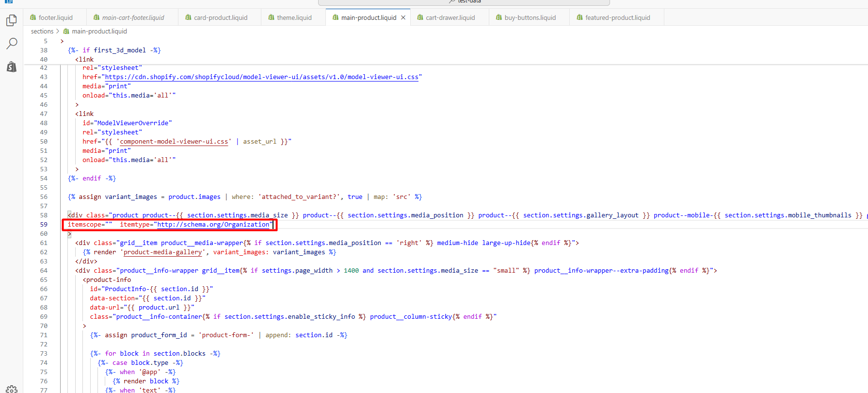Viewport: 868px width, 393px height.
Task: Click the file icon on theme.liquid tab
Action: tap(271, 17)
